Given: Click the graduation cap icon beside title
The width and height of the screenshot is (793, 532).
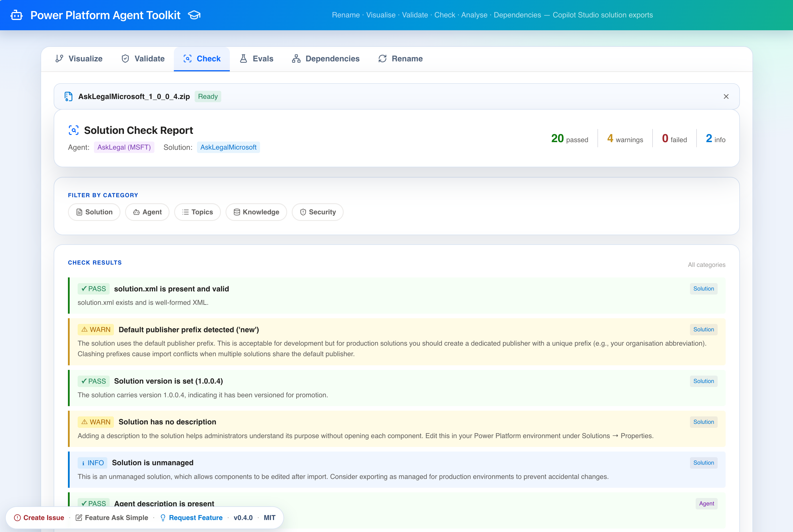Looking at the screenshot, I should tap(194, 15).
